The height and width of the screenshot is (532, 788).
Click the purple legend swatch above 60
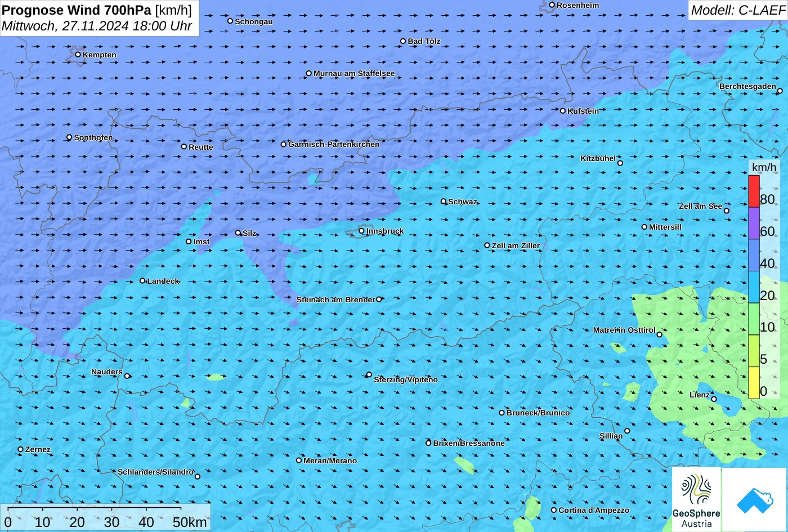point(754,223)
